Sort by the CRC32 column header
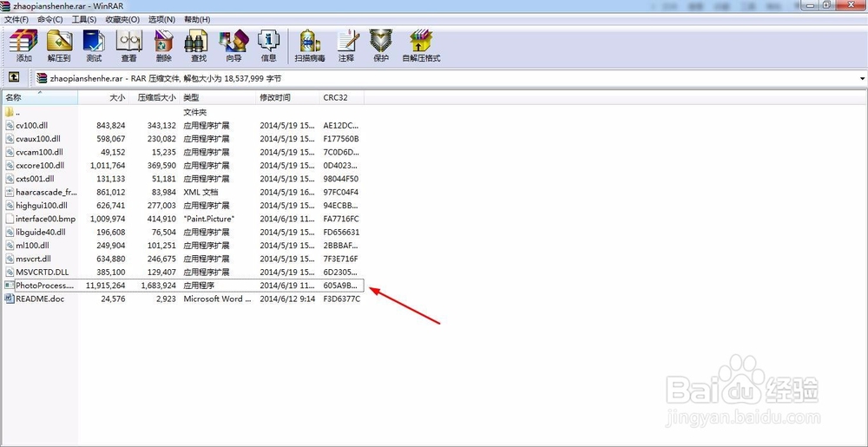Image resolution: width=868 pixels, height=447 pixels. 341,97
